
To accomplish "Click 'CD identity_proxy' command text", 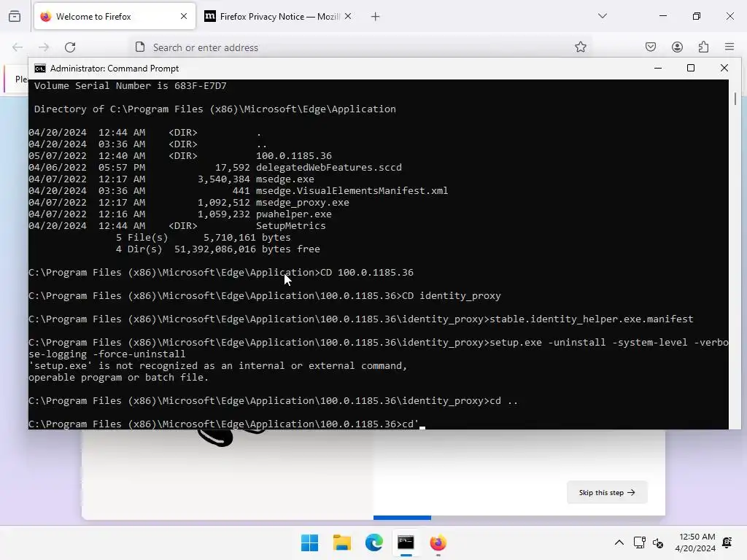I will tap(451, 296).
